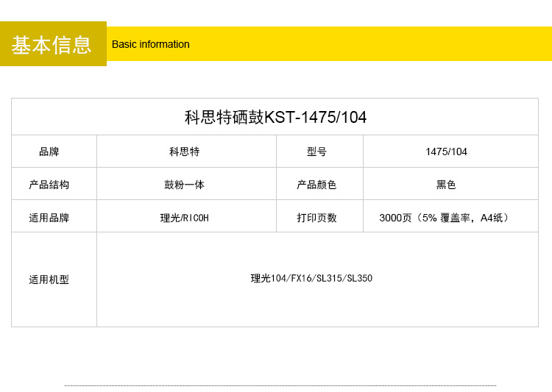The width and height of the screenshot is (552, 392).
Task: Click the 产品颜色 label cell
Action: (x=316, y=185)
